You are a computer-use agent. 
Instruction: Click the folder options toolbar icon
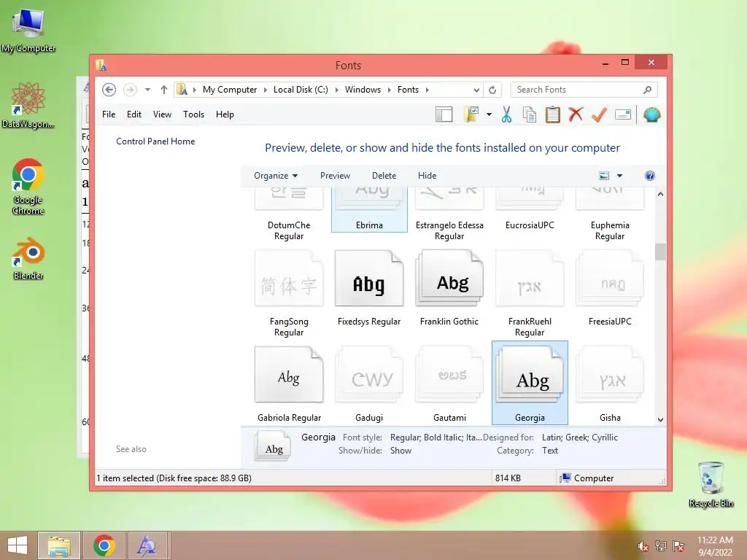coord(471,114)
